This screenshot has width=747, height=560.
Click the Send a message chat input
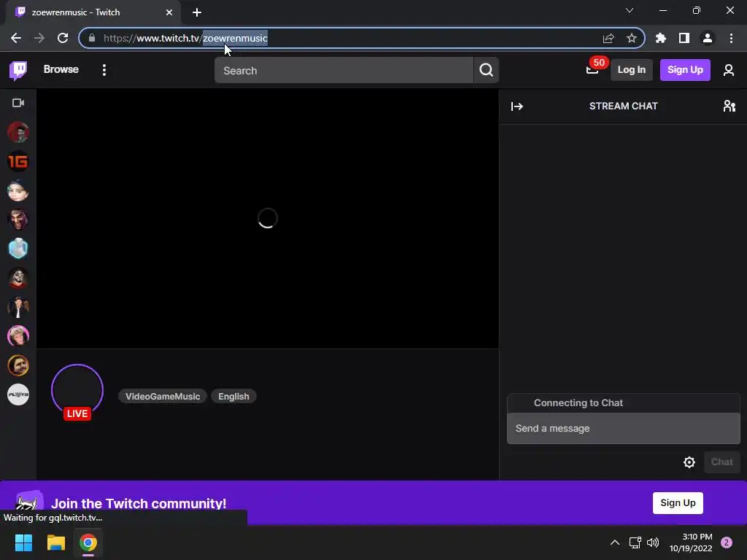623,429
